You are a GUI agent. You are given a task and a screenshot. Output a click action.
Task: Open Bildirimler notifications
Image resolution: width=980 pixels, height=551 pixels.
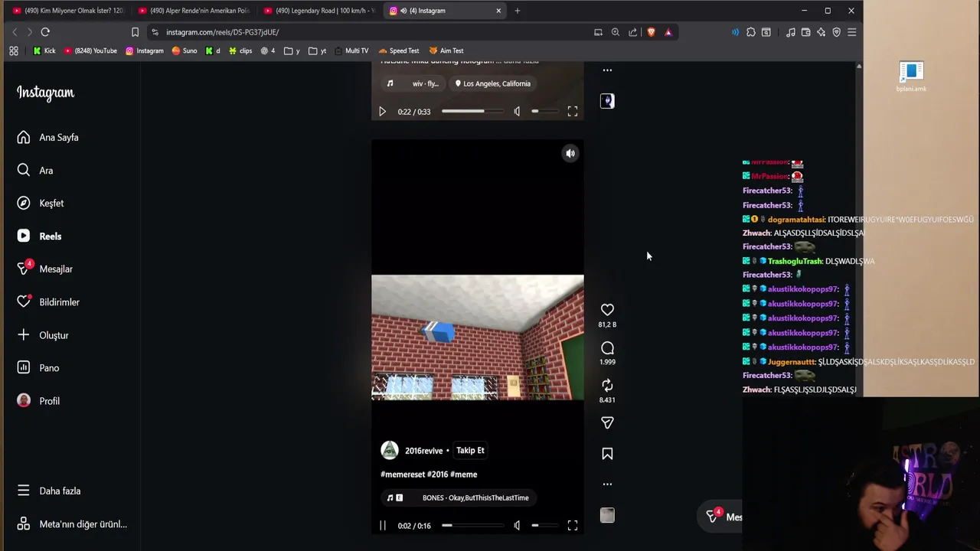point(48,302)
